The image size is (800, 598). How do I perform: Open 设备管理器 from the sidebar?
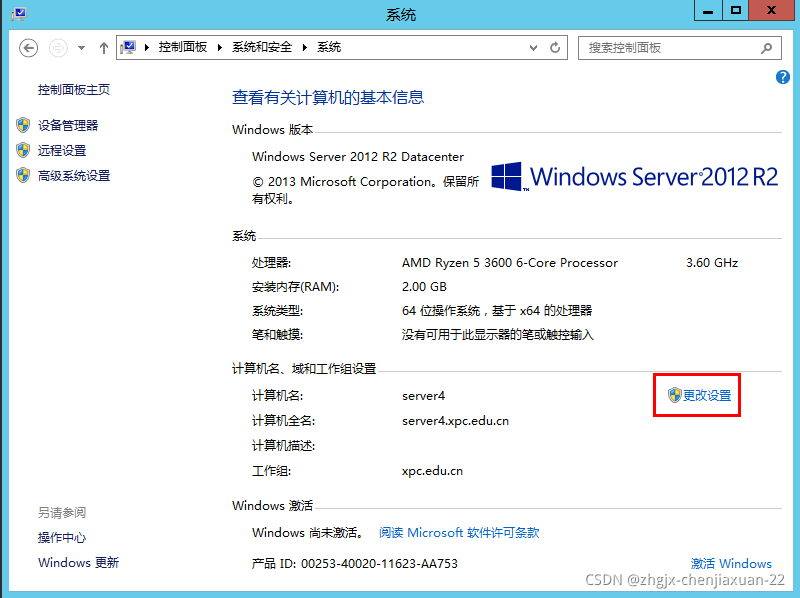pyautogui.click(x=68, y=126)
